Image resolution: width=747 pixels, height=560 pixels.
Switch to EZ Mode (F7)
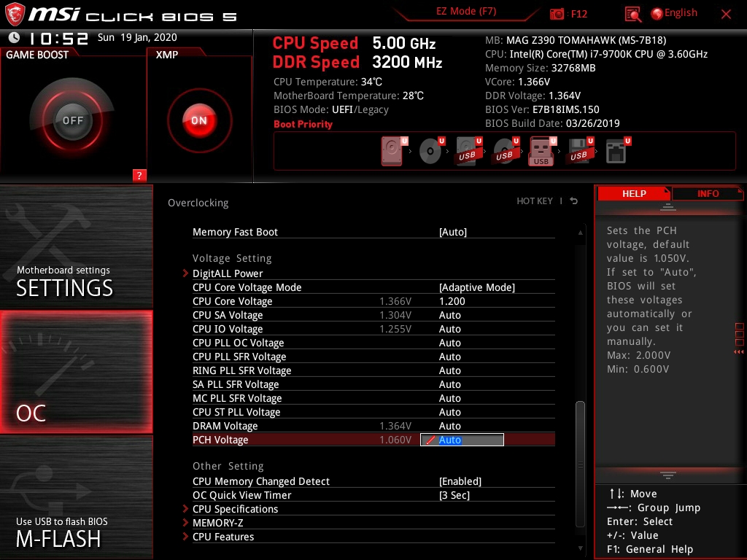(x=466, y=11)
